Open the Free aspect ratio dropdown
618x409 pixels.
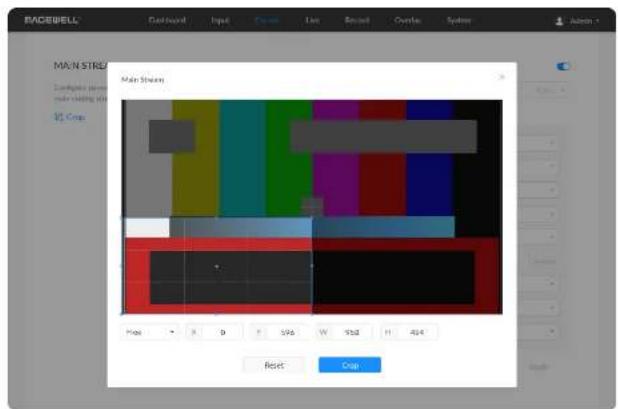(x=149, y=332)
